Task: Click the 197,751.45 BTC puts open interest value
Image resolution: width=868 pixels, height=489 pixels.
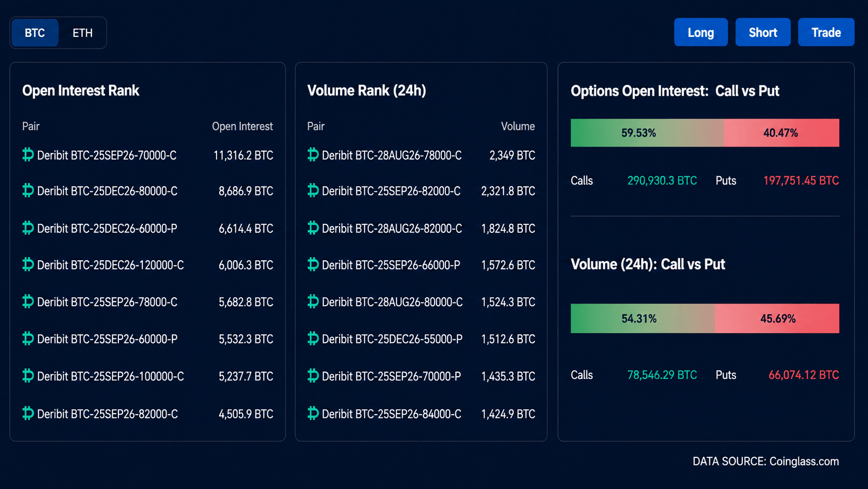Action: click(x=801, y=181)
